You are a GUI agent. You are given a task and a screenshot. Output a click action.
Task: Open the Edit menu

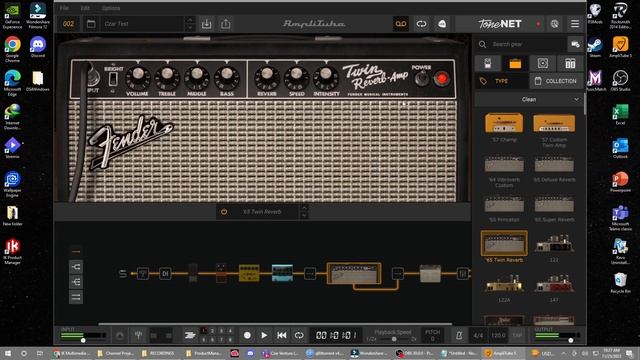85,8
